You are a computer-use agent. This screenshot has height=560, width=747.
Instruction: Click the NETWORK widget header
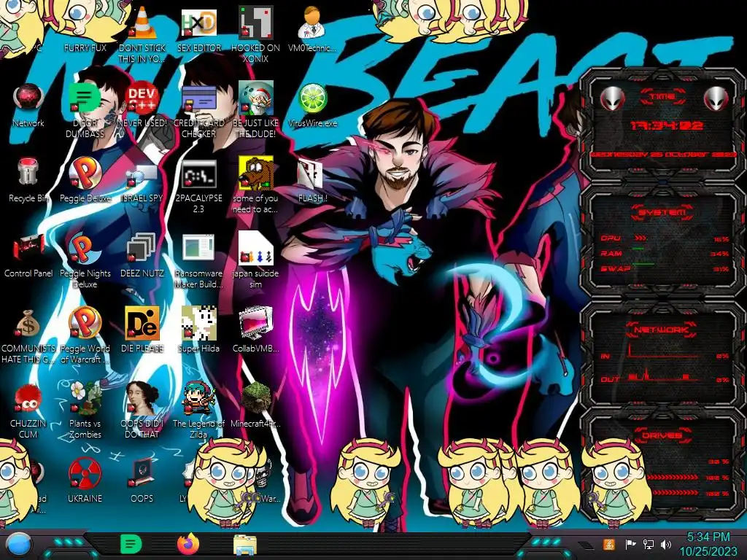[x=661, y=330]
